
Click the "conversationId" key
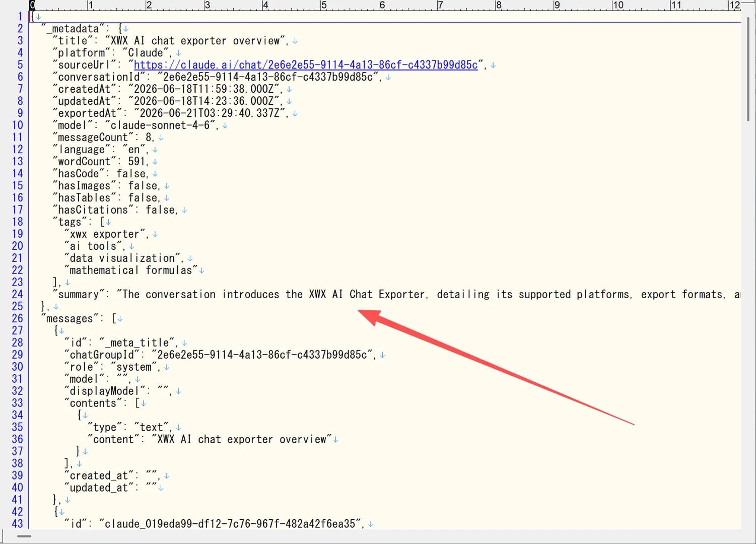click(x=99, y=77)
